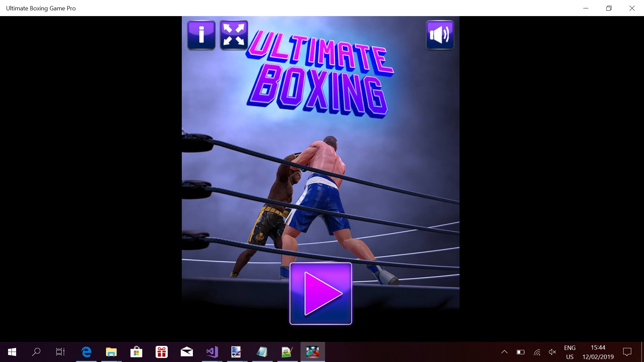
Task: Click the ENG US language indicator
Action: coord(570,352)
